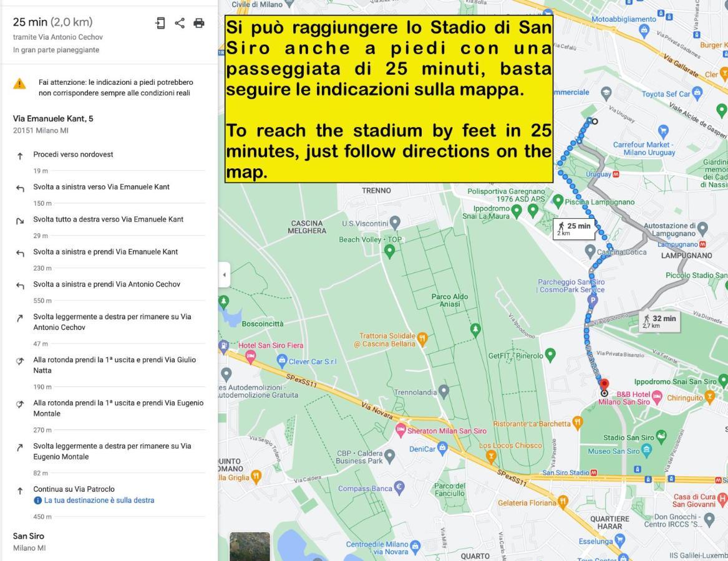Click the Motoabbigliamento shop pin
The height and width of the screenshot is (561, 728).
644,31
